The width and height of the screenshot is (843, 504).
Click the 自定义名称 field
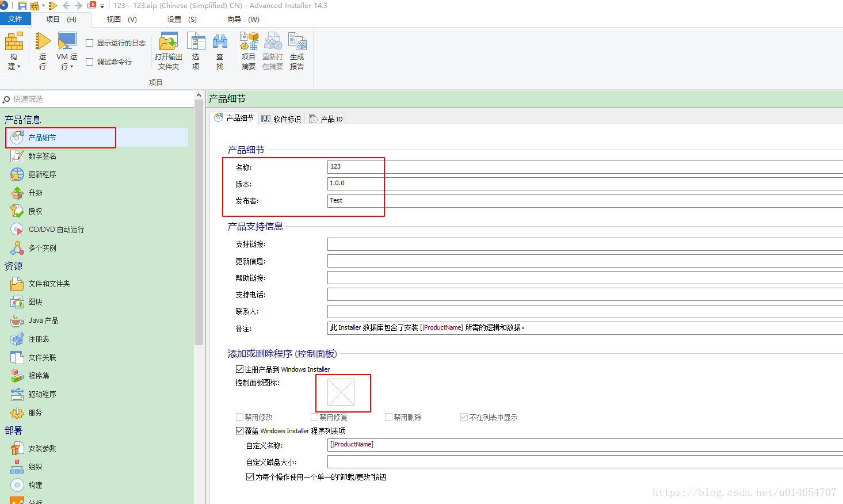(x=585, y=445)
